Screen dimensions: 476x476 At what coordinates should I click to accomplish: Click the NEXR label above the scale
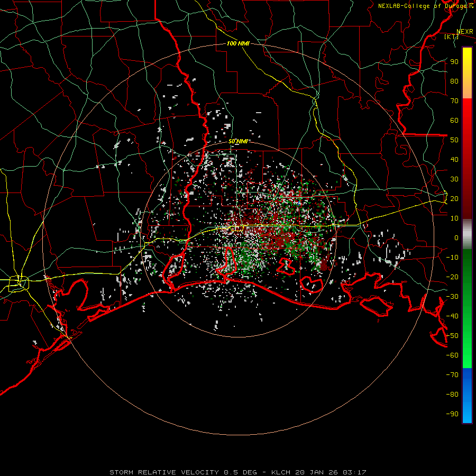click(464, 32)
